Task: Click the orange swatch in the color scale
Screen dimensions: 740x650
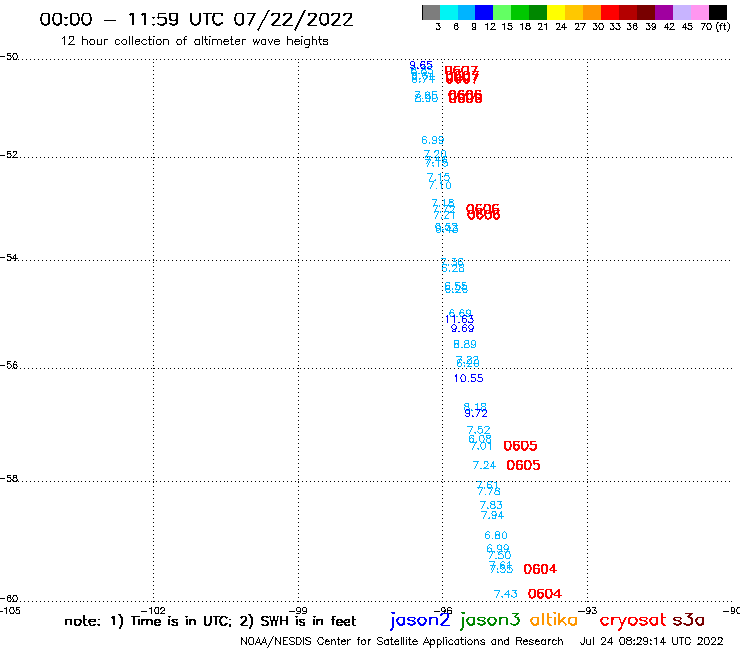Action: click(592, 12)
